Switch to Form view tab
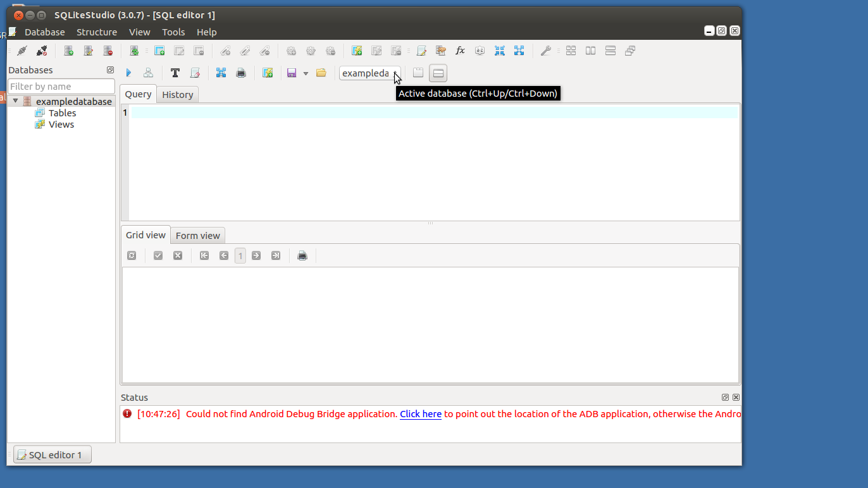 coord(198,236)
